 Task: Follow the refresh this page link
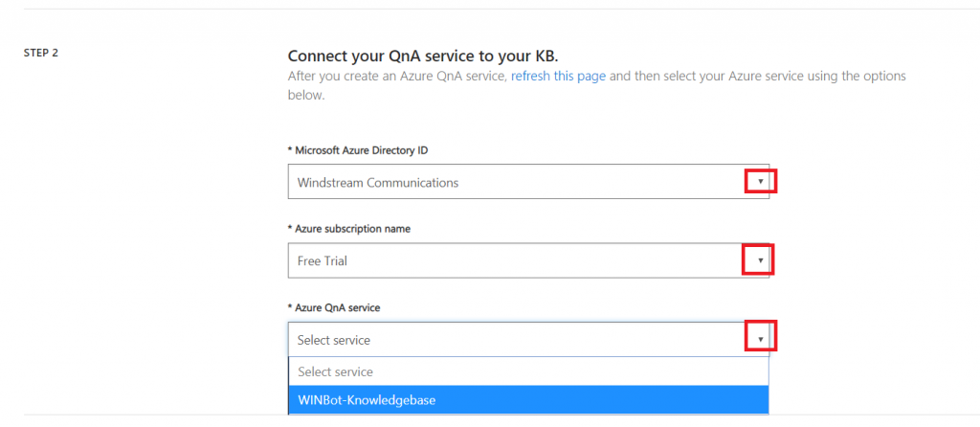tap(558, 77)
